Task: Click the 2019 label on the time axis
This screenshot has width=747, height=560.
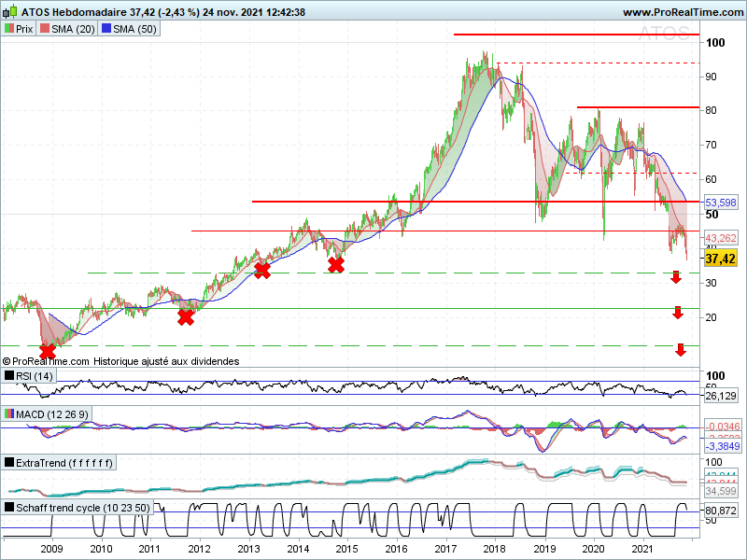Action: (x=544, y=549)
